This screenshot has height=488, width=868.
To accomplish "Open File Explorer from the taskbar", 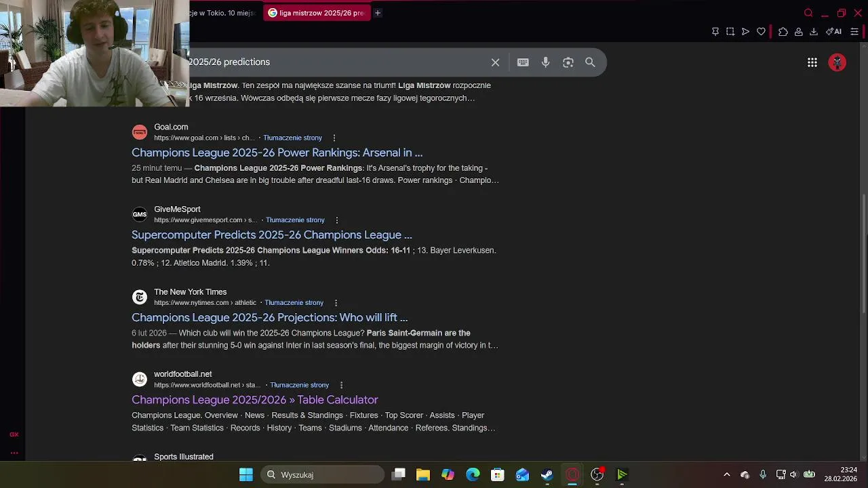I will 423,474.
